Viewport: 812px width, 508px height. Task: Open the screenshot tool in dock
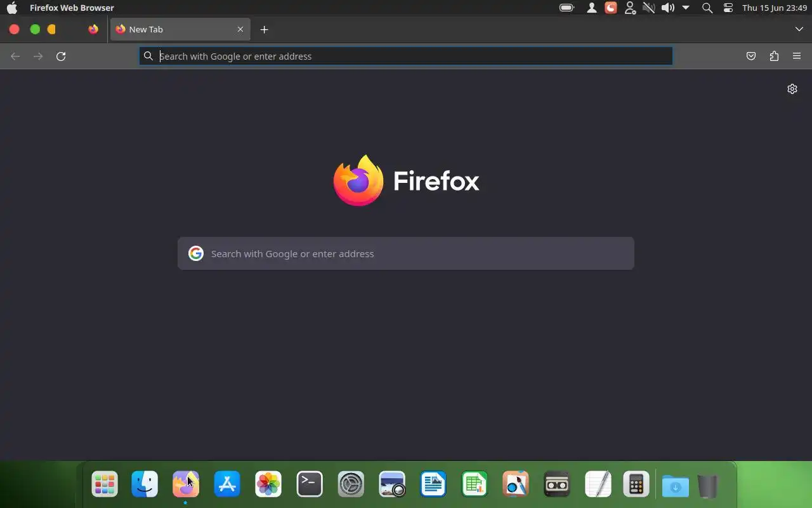(392, 485)
